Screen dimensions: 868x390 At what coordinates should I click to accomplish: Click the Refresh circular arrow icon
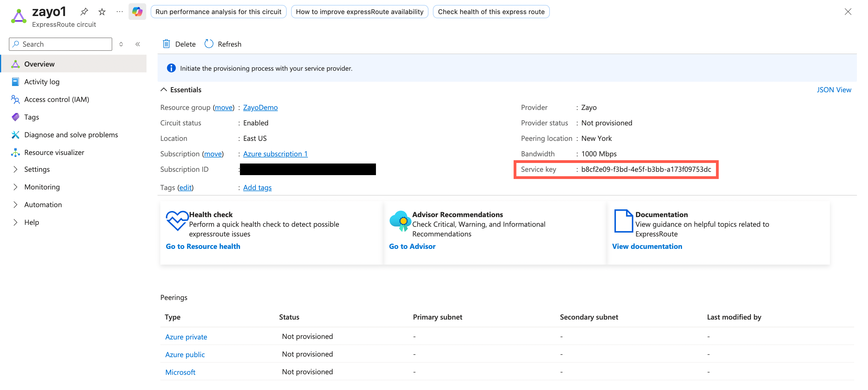(x=209, y=44)
